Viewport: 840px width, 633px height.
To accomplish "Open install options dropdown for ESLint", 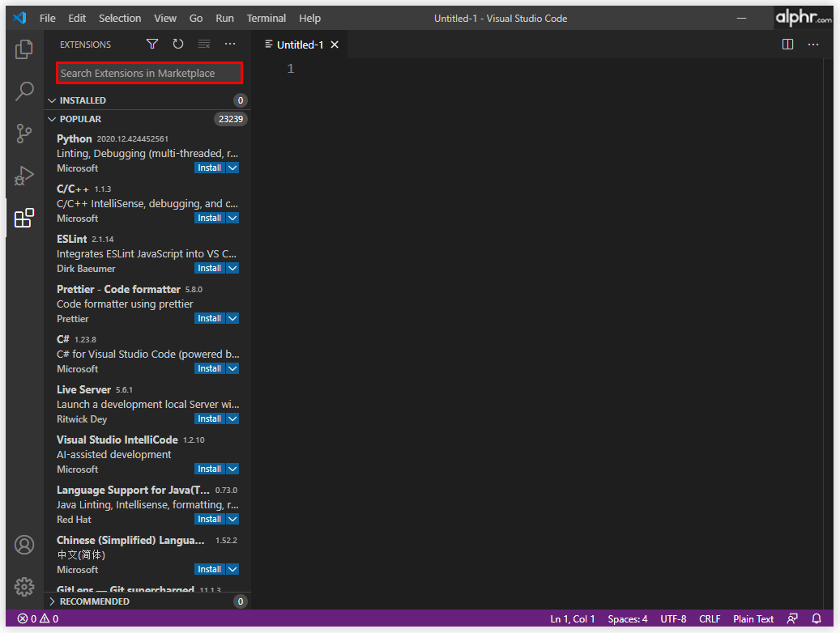I will pos(232,267).
